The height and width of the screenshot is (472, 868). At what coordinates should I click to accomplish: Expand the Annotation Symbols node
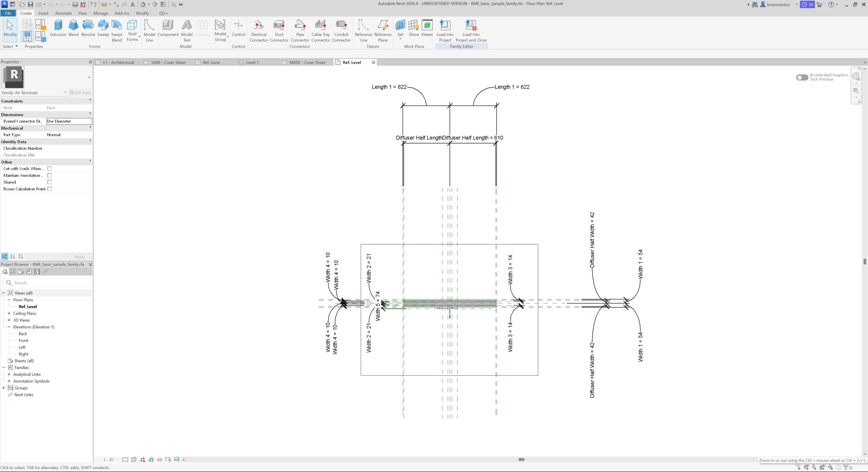pos(9,381)
